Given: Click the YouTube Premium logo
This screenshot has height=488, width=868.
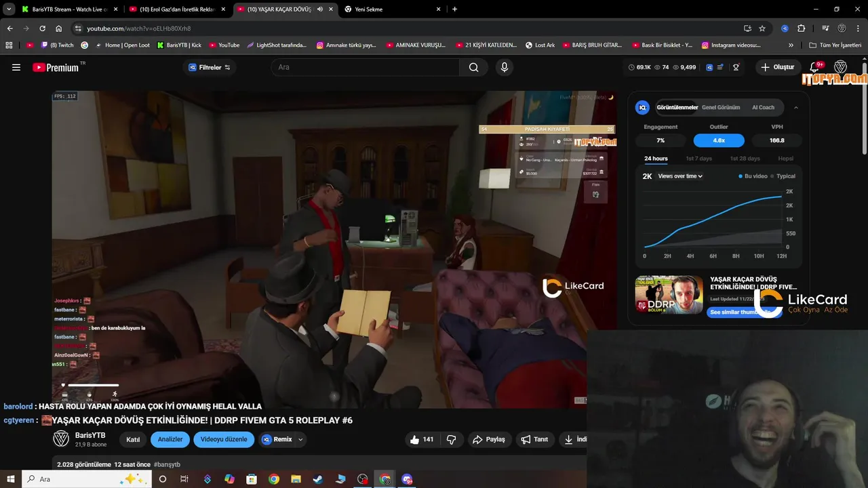Looking at the screenshot, I should [56, 67].
